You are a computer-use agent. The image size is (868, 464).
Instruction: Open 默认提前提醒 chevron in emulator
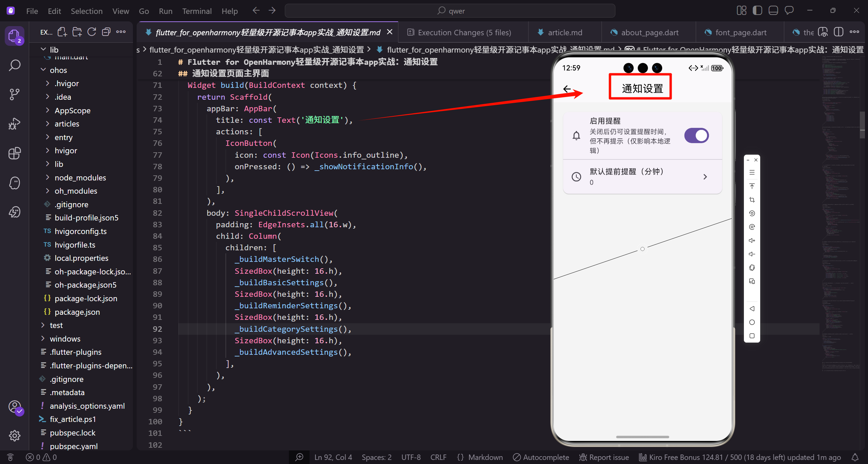pyautogui.click(x=705, y=177)
